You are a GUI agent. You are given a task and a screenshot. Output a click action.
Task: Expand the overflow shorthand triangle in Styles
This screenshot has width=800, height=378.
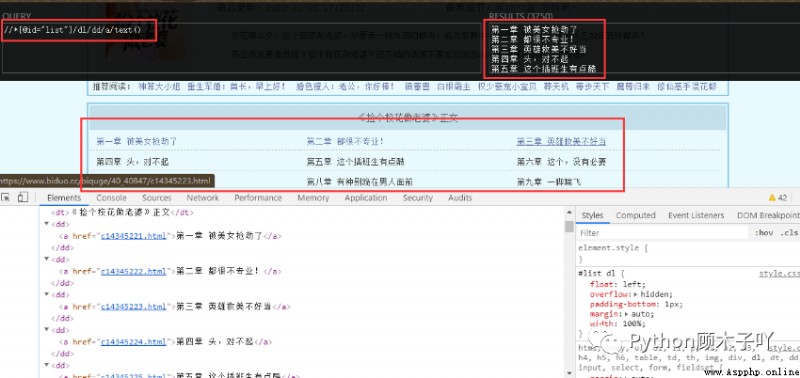pyautogui.click(x=636, y=295)
